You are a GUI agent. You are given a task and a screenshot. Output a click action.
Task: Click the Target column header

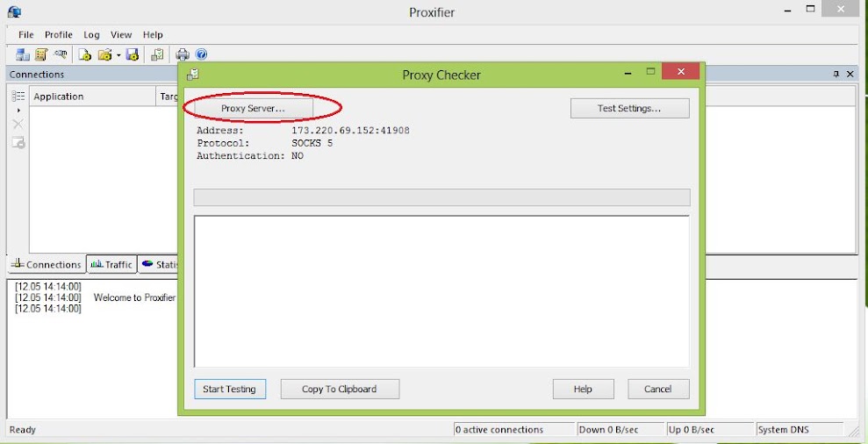tap(167, 97)
